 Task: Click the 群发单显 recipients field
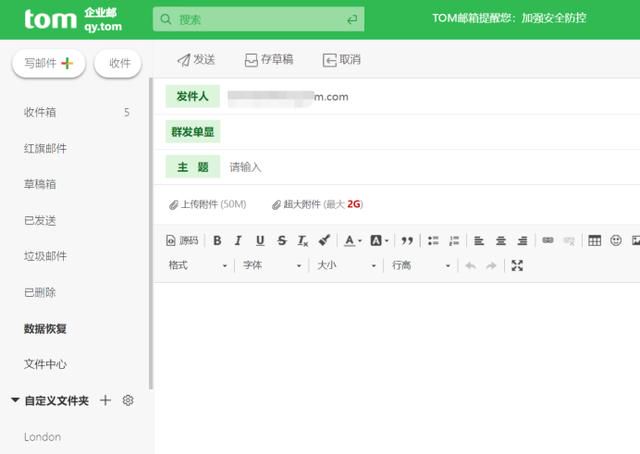point(431,131)
